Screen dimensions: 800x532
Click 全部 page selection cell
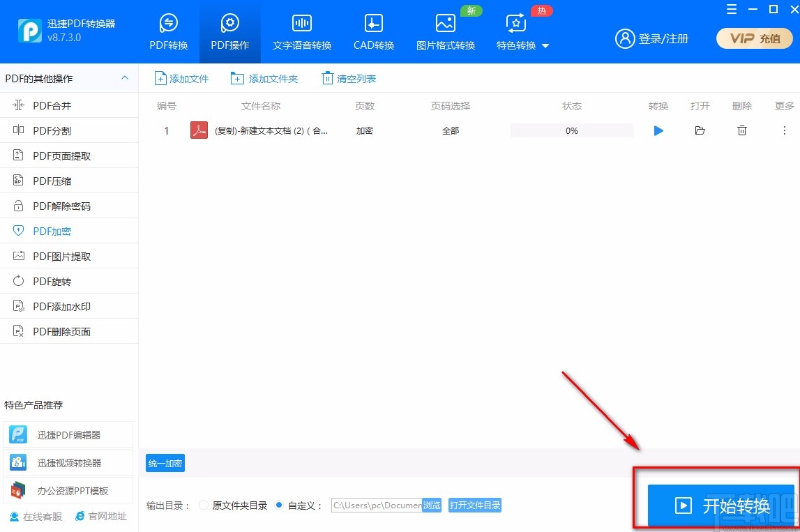click(x=451, y=130)
